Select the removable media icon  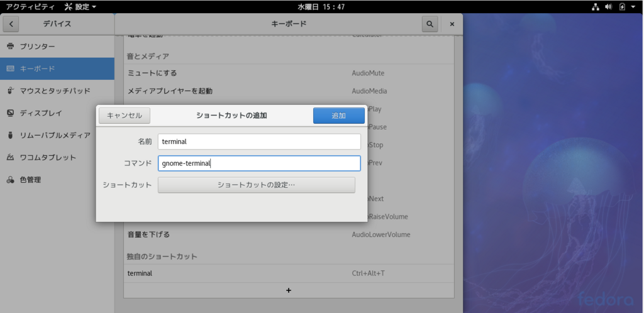tap(10, 135)
